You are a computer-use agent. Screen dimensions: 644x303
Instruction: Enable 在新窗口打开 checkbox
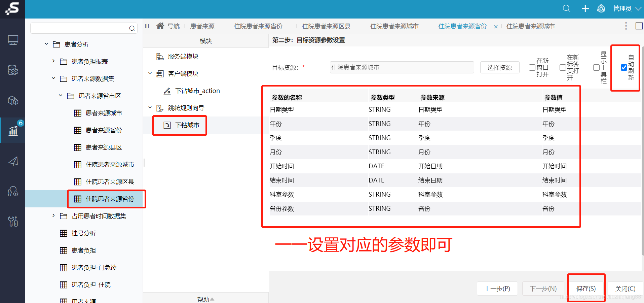(532, 68)
